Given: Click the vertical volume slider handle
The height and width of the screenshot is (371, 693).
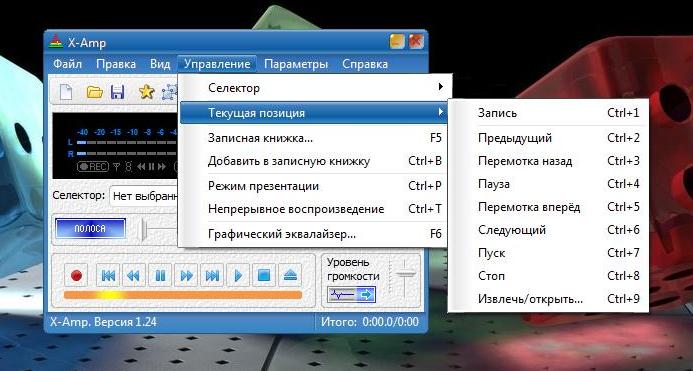Looking at the screenshot, I should (405, 274).
